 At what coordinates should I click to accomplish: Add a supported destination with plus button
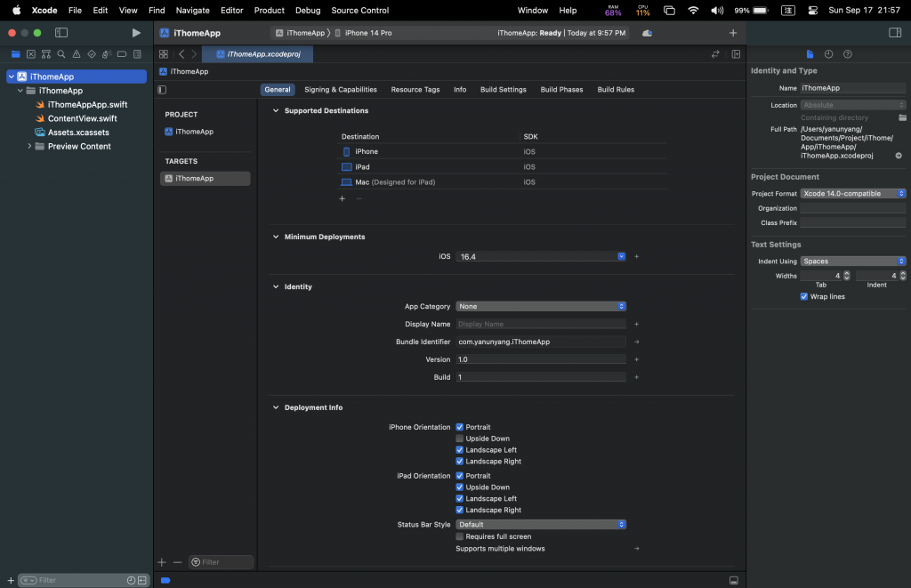tap(343, 198)
